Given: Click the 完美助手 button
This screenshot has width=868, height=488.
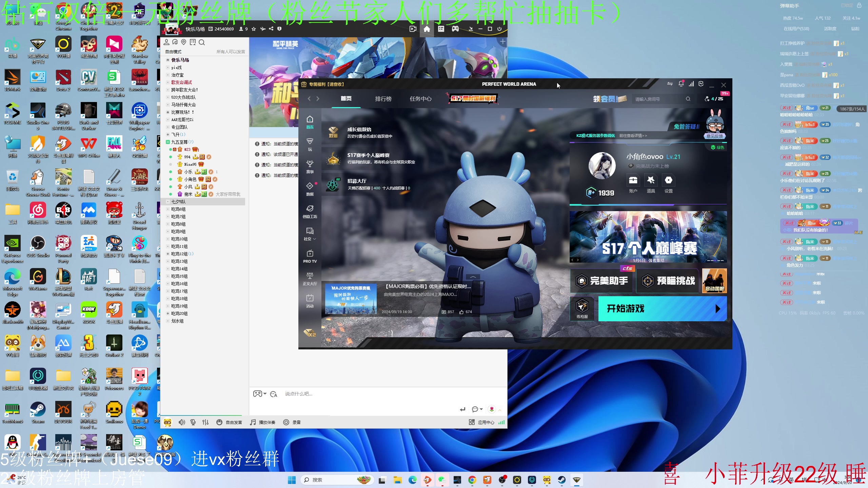Looking at the screenshot, I should point(601,281).
